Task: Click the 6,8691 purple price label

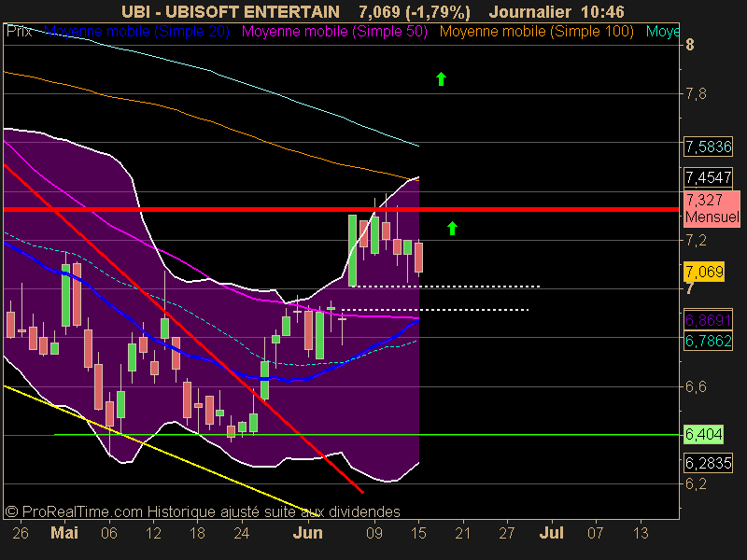Action: [708, 320]
